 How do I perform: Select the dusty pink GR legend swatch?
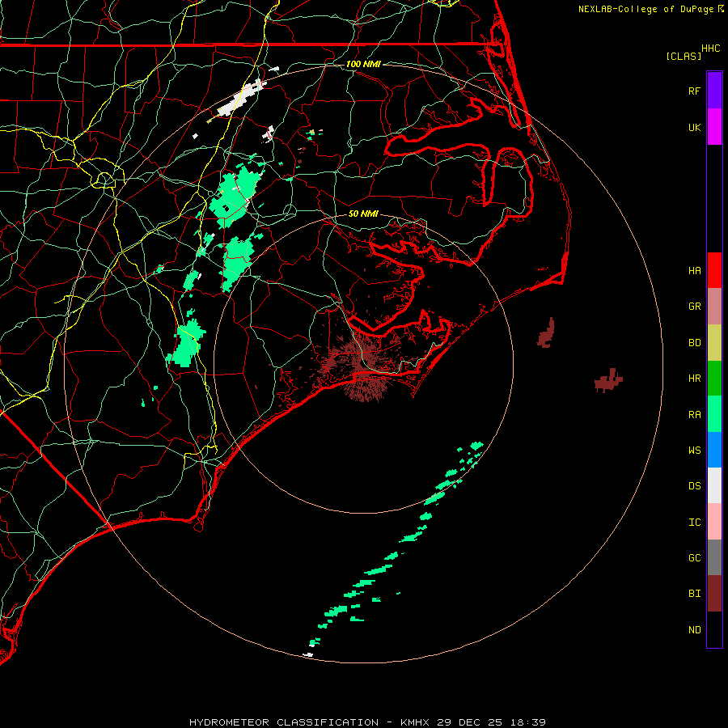tap(714, 307)
